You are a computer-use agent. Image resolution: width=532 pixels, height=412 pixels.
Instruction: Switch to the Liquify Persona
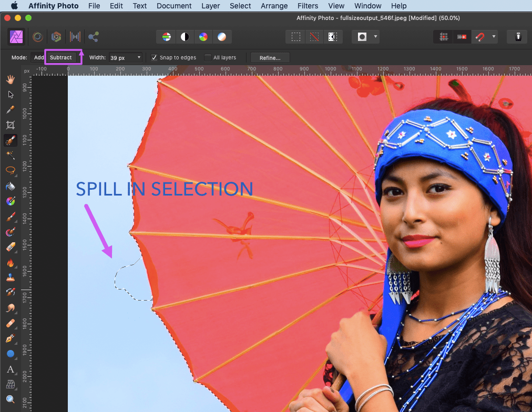tap(38, 37)
